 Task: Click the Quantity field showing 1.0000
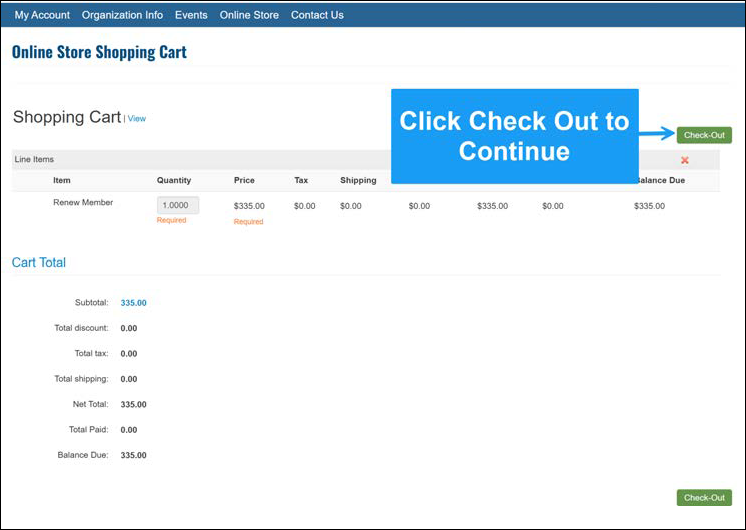click(178, 205)
